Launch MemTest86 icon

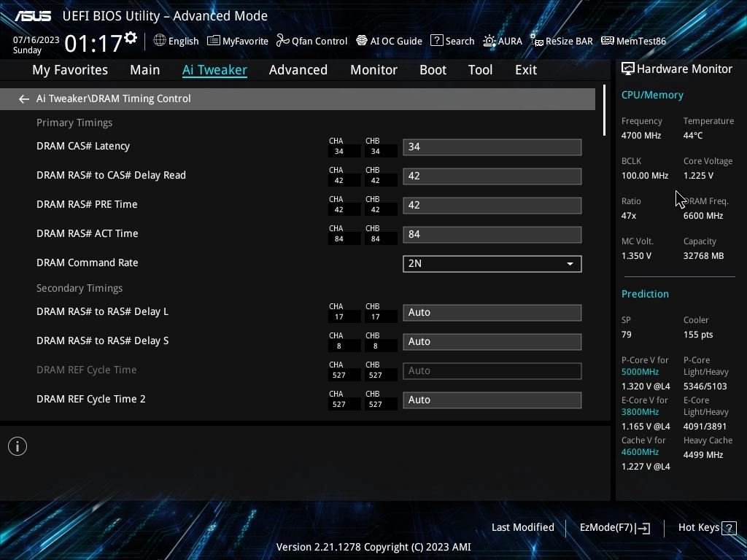(608, 41)
